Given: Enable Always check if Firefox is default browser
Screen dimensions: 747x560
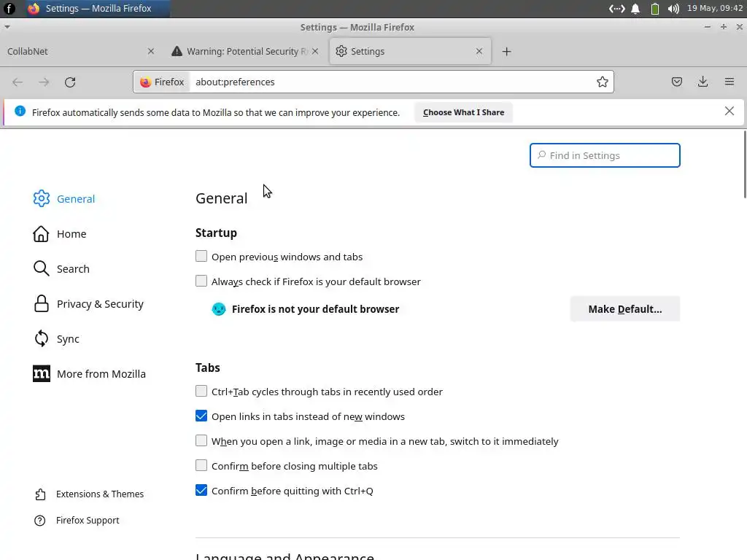Looking at the screenshot, I should tap(201, 281).
